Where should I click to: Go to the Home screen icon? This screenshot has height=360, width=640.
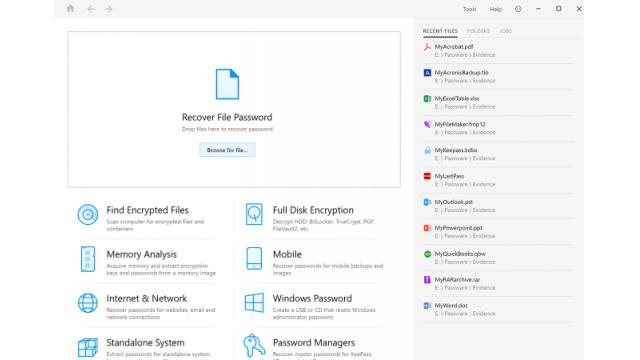click(x=70, y=9)
